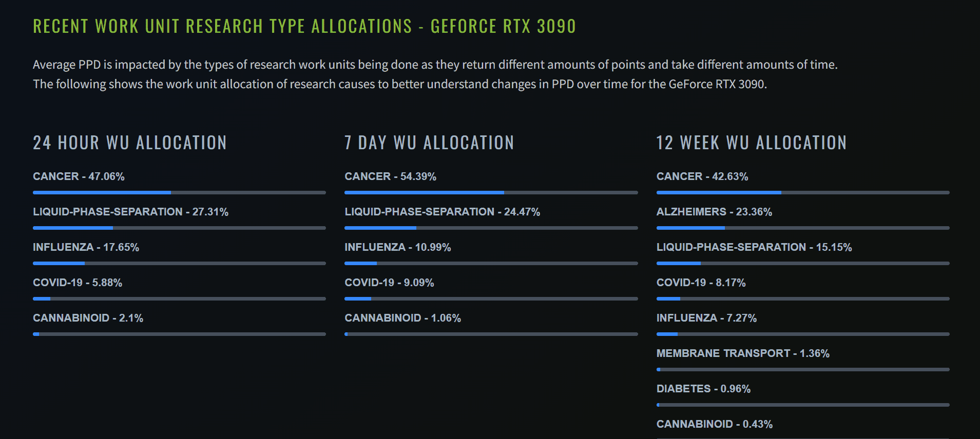
Task: Select the Alzheimers 23.36% label
Action: [714, 212]
